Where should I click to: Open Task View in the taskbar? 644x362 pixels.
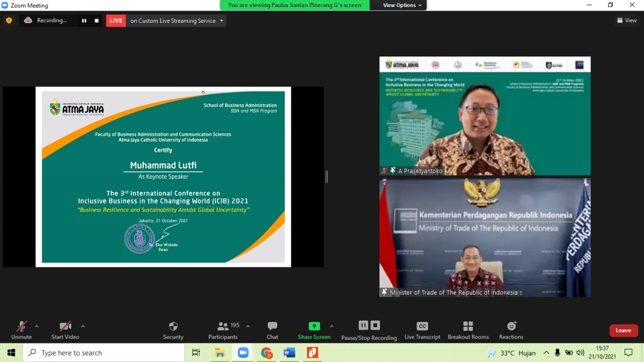click(x=196, y=353)
